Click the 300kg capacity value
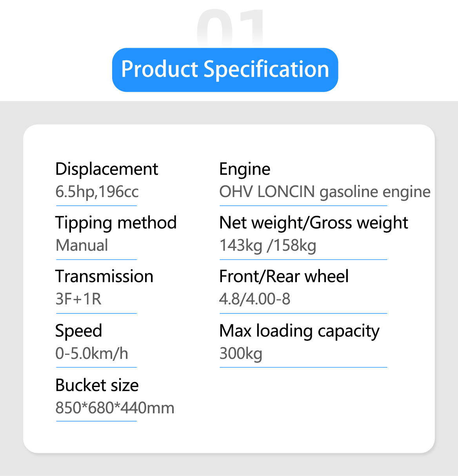The width and height of the screenshot is (458, 476). [241, 354]
